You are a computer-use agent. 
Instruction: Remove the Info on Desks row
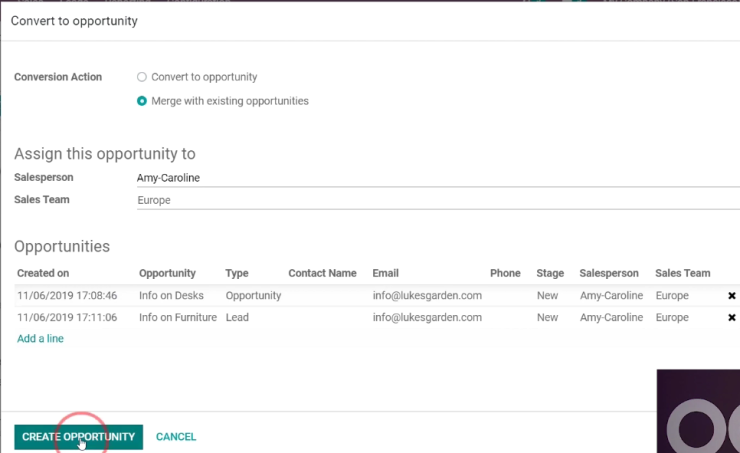click(x=732, y=296)
